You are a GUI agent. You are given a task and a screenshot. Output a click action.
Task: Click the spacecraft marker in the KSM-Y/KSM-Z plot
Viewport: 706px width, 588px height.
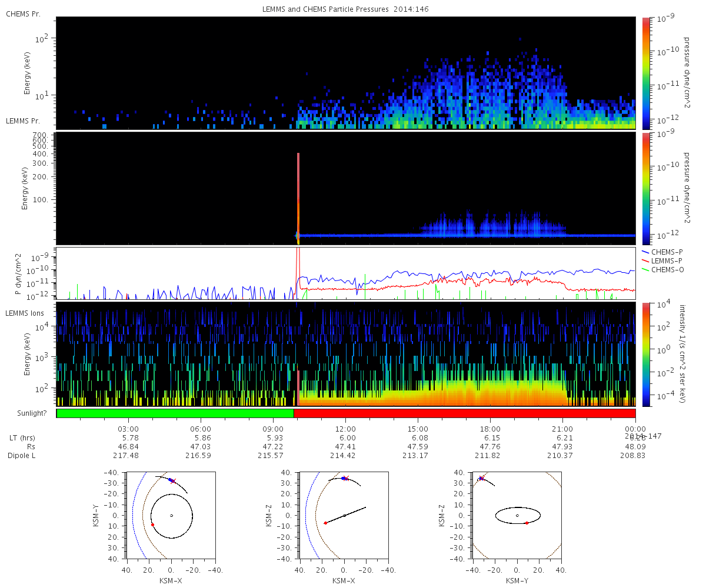click(481, 478)
